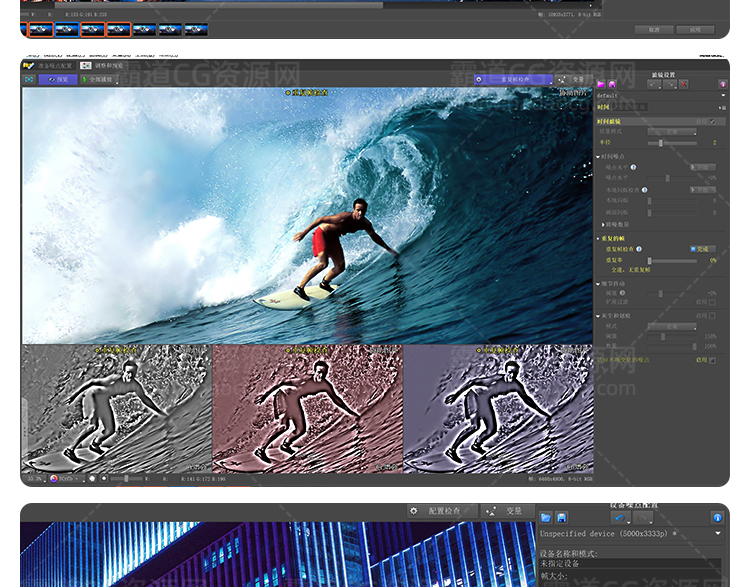The height and width of the screenshot is (587, 750).
Task: Open the pink info icon in 滤镜设置 panel
Action: pyautogui.click(x=723, y=85)
